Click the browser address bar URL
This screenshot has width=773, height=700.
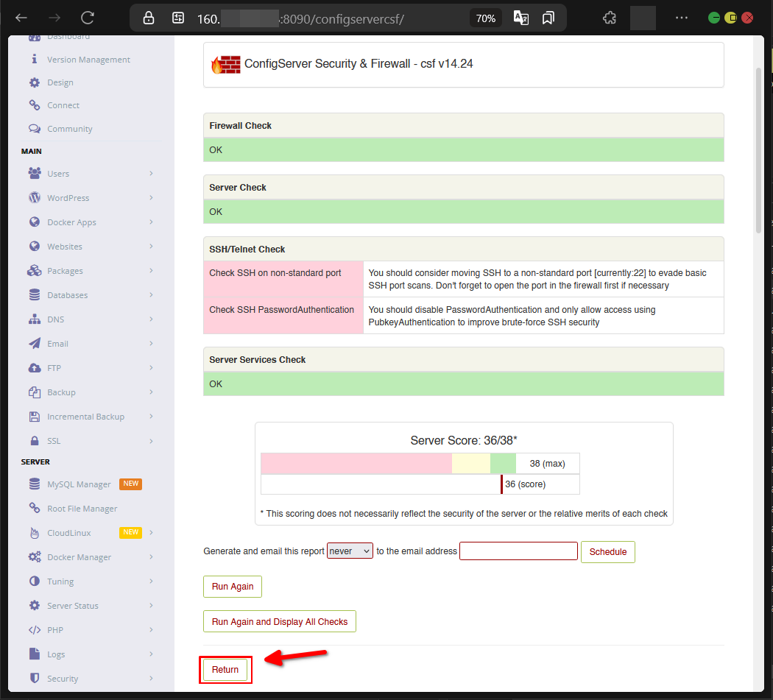[x=300, y=18]
